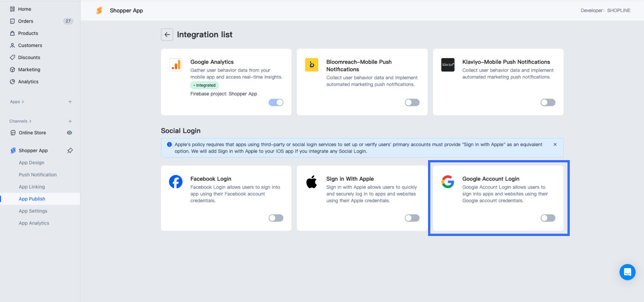644x302 pixels.
Task: Turn on Sign in With Apple
Action: pyautogui.click(x=412, y=218)
